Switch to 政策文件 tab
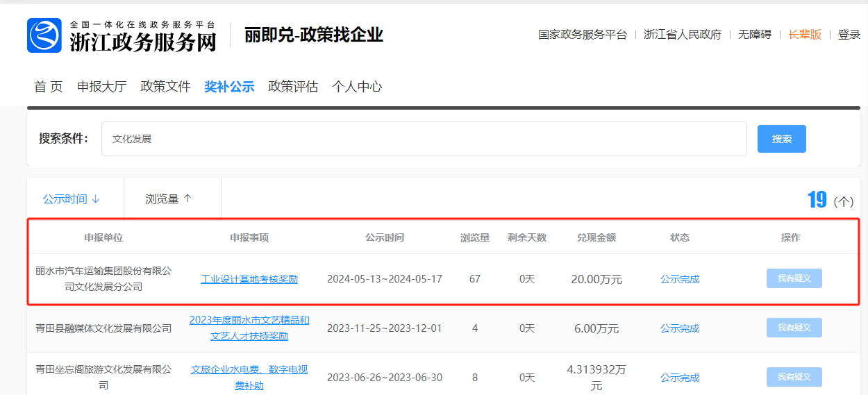The width and height of the screenshot is (868, 395). 165,87
